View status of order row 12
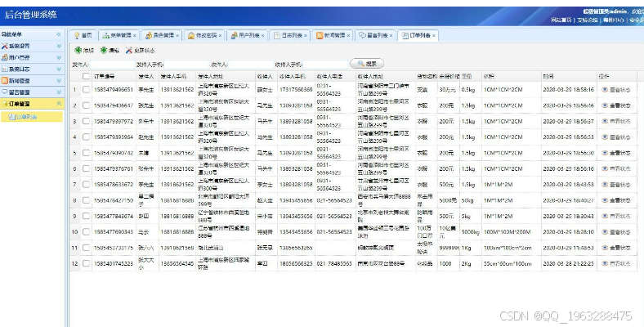644x327 pixels. coord(615,263)
